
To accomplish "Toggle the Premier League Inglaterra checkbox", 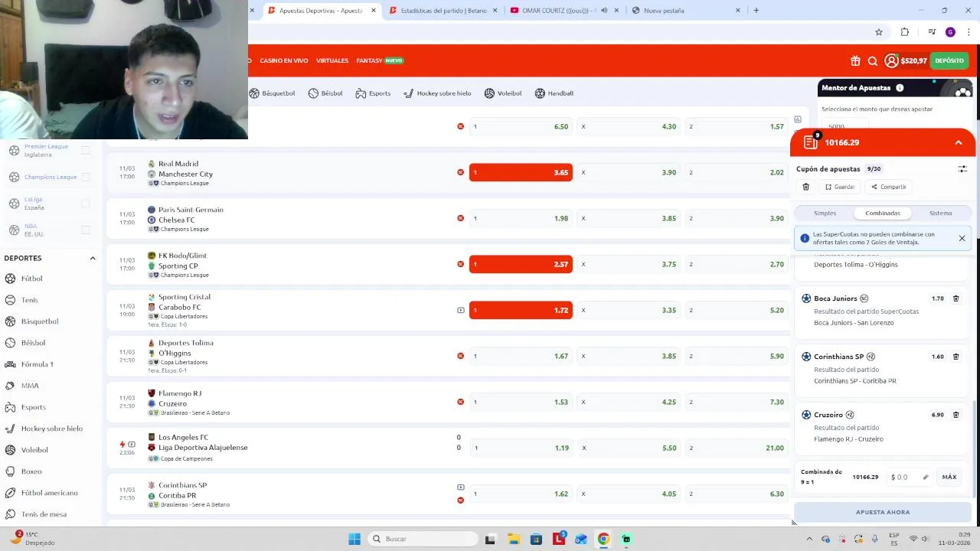I will pos(86,150).
